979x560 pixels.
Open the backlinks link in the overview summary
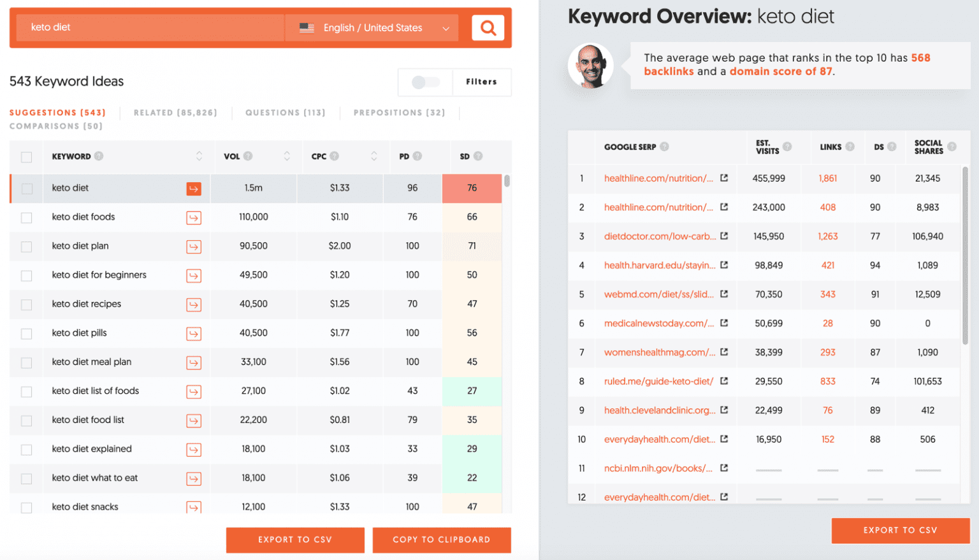tap(668, 71)
